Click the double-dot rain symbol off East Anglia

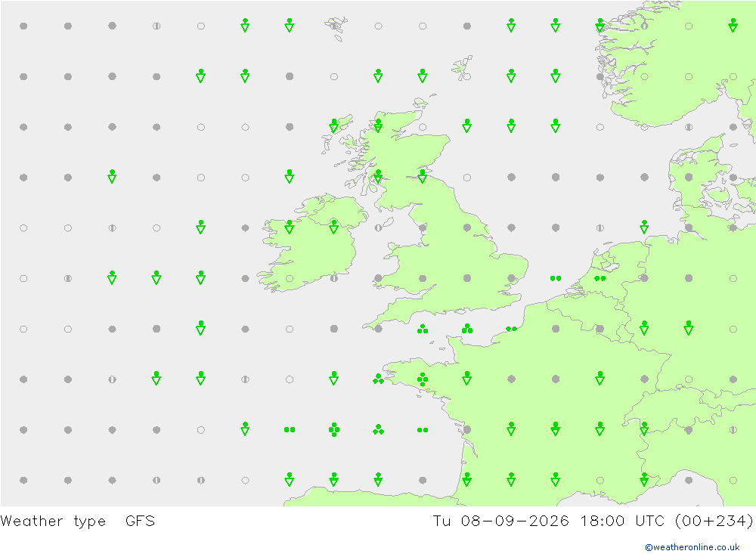pyautogui.click(x=556, y=278)
